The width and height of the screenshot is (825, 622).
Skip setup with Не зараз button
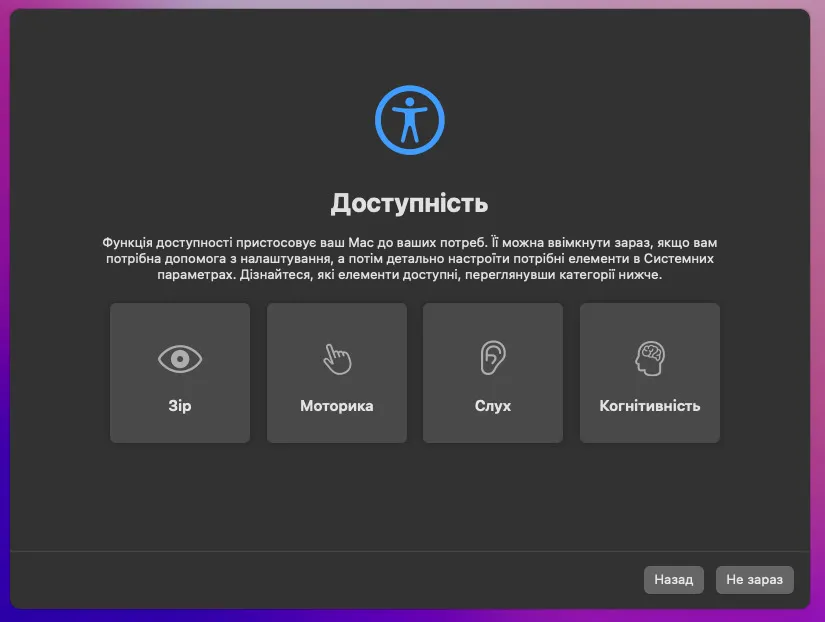(x=754, y=579)
